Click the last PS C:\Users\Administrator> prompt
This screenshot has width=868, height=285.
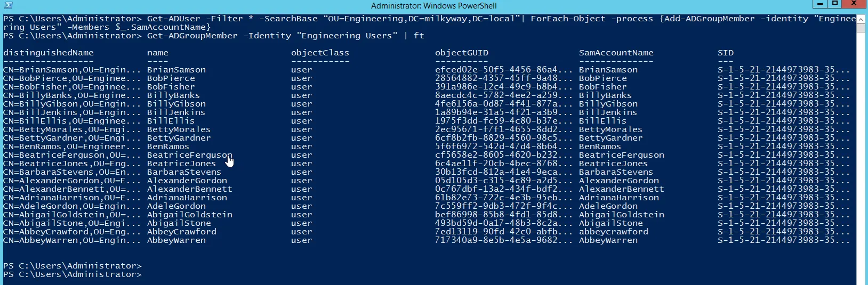(x=73, y=274)
